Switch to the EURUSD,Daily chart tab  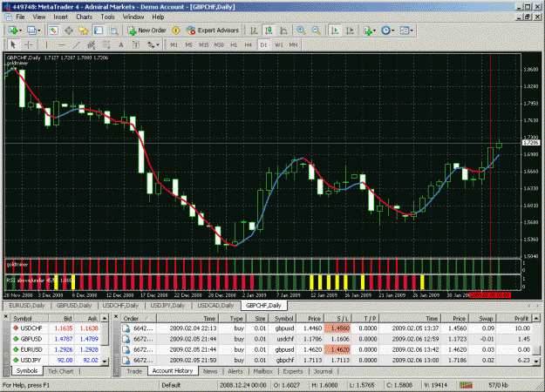[x=27, y=306]
